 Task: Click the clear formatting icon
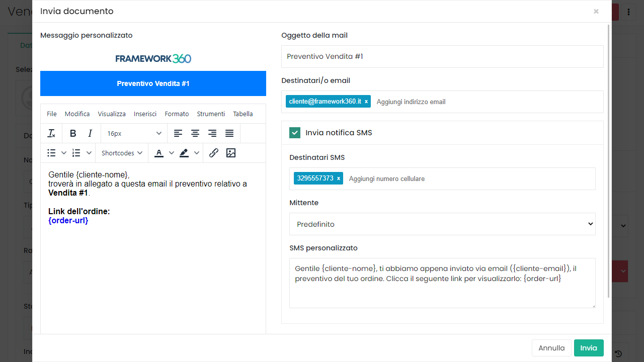tap(51, 133)
